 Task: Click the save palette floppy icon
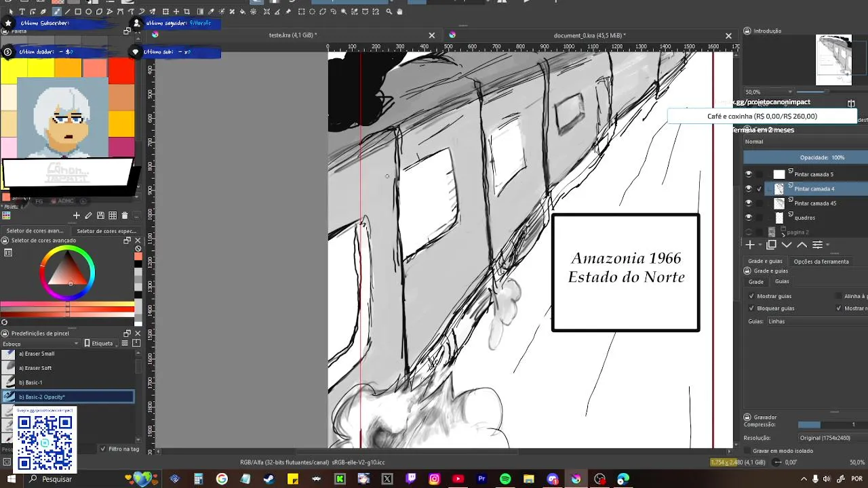point(100,216)
